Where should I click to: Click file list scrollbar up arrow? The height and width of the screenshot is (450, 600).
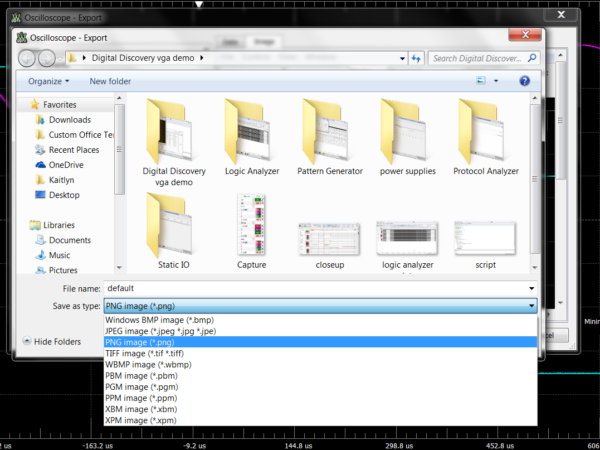535,98
